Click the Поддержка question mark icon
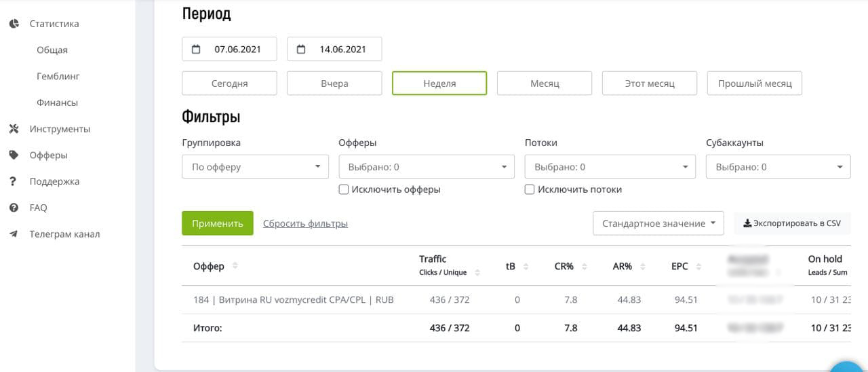 13,181
